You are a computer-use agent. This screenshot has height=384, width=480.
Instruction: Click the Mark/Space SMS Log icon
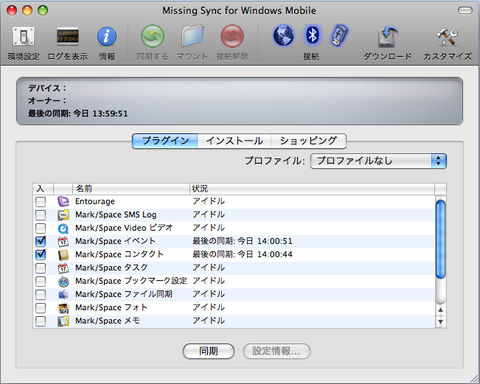(x=63, y=215)
